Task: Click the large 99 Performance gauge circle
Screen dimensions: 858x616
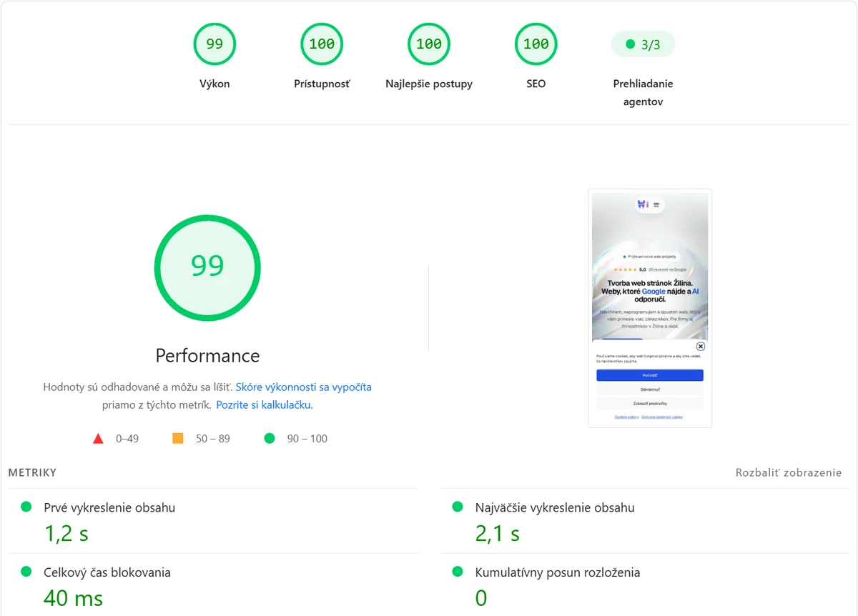Action: click(207, 268)
